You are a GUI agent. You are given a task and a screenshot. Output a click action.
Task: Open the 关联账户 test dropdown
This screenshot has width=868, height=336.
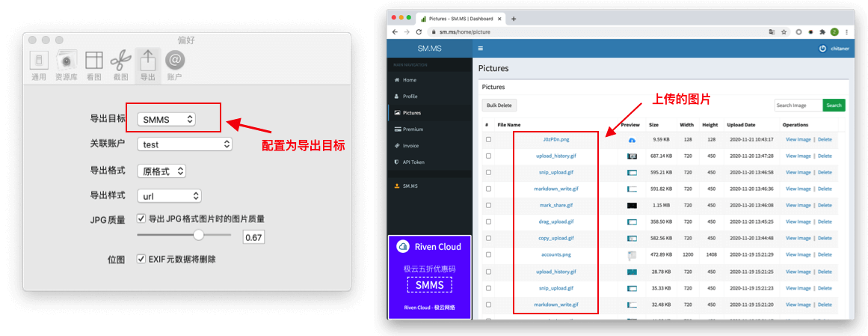(185, 144)
